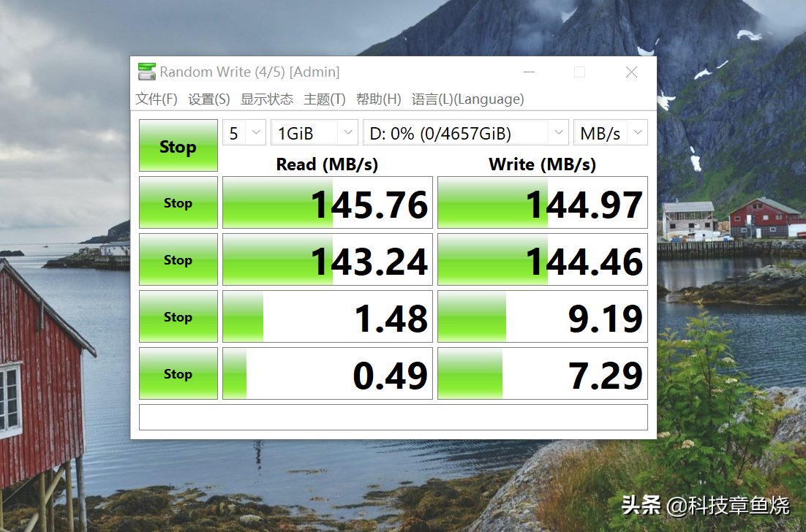
Task: Click Stop button beside 1.48 read row
Action: tap(178, 316)
